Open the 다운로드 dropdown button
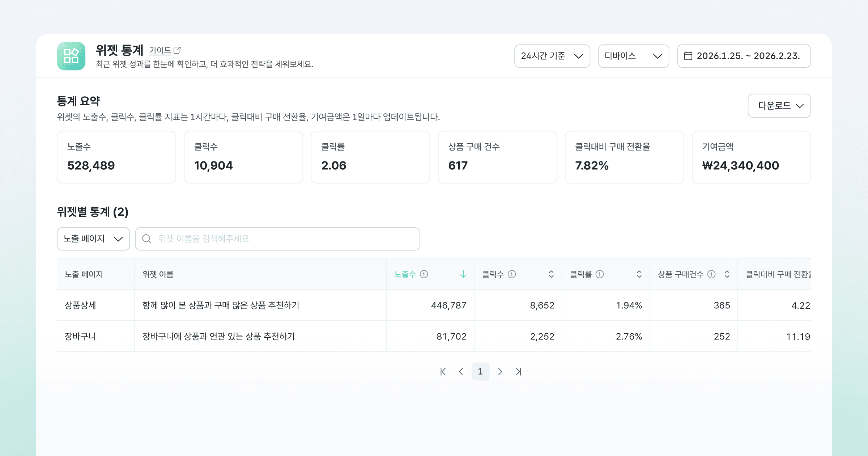The height and width of the screenshot is (456, 868). point(779,106)
